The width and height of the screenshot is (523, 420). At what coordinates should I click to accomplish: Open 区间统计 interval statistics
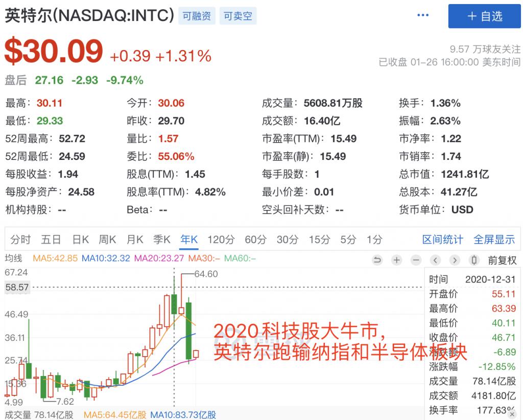click(443, 240)
